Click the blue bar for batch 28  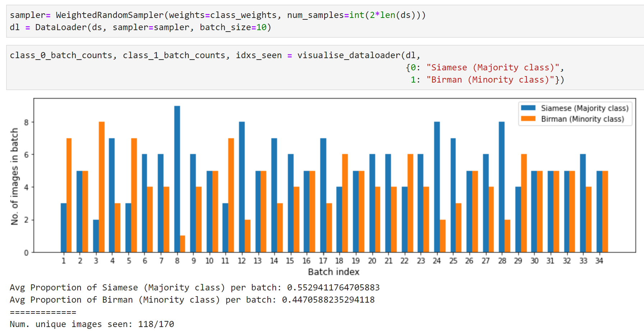(502, 187)
